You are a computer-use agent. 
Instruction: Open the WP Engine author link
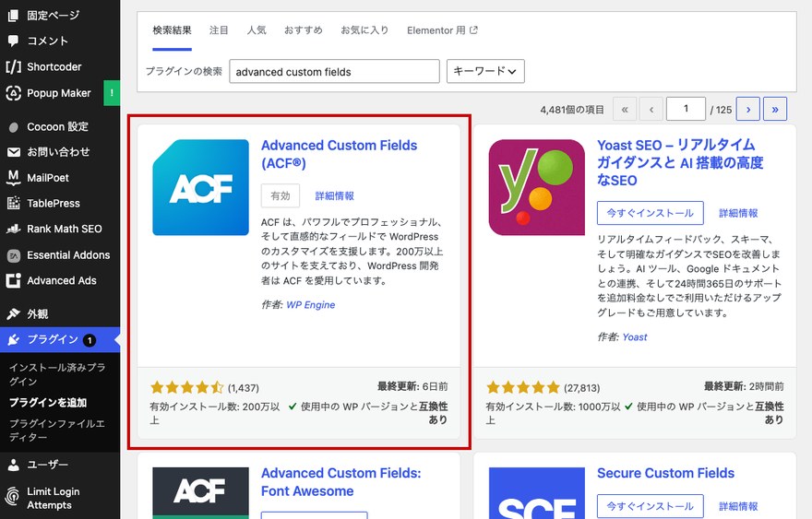(311, 305)
